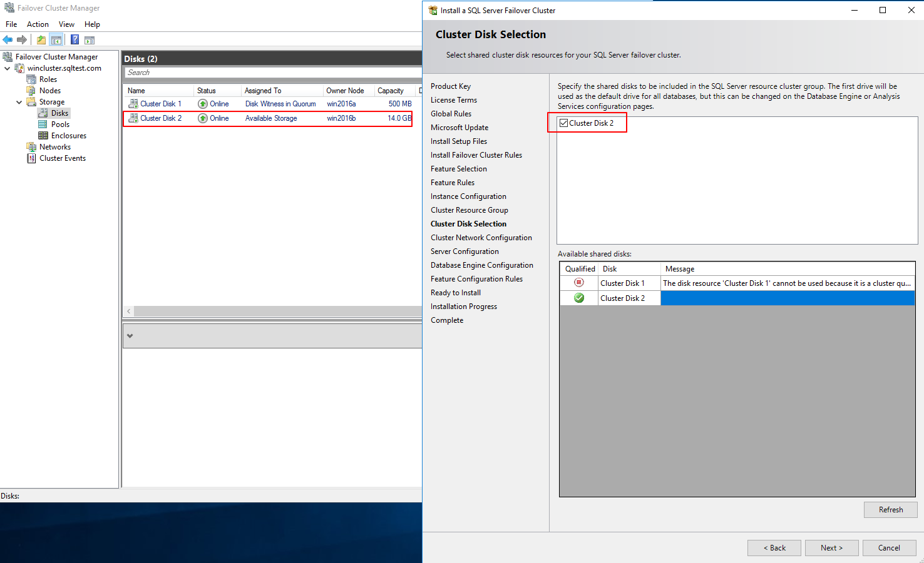Click the Roles icon in the tree

[x=31, y=79]
